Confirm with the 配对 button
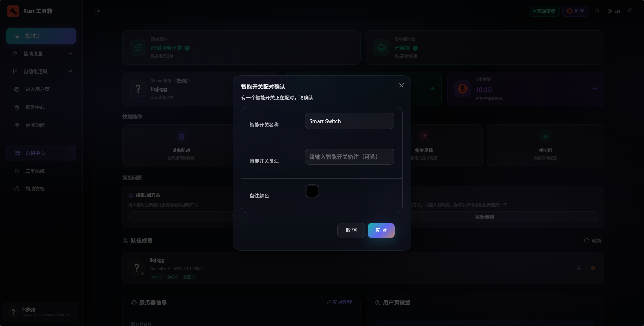 [381, 230]
